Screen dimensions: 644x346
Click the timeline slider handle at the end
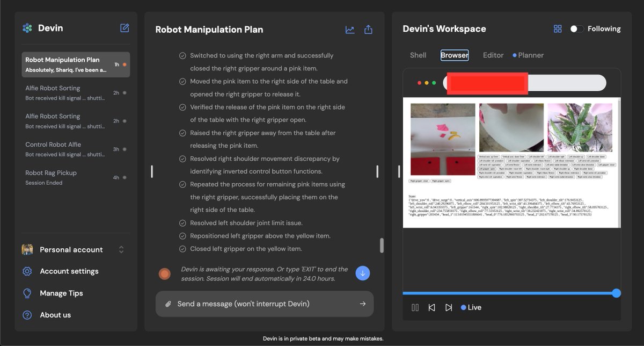click(x=616, y=293)
